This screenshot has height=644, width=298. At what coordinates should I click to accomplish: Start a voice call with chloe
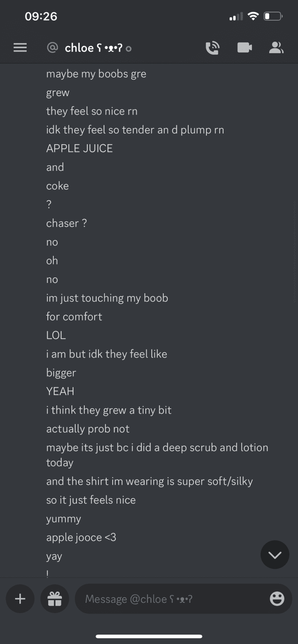(212, 48)
